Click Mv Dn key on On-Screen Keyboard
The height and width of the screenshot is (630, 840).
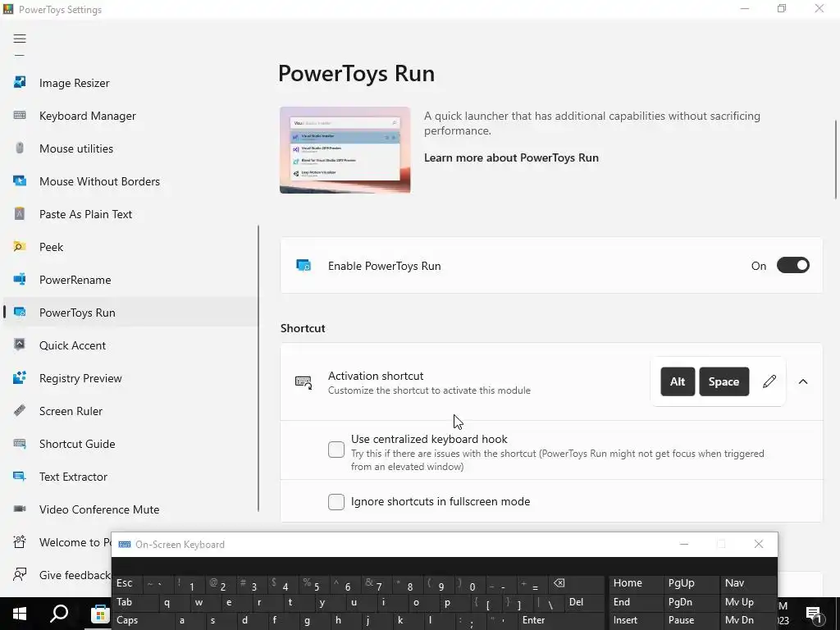point(748,620)
